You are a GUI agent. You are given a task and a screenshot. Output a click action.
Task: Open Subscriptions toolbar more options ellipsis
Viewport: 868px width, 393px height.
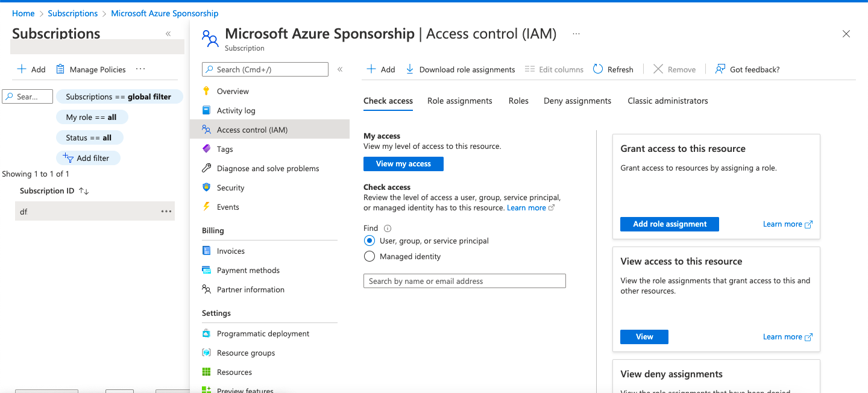coord(140,69)
